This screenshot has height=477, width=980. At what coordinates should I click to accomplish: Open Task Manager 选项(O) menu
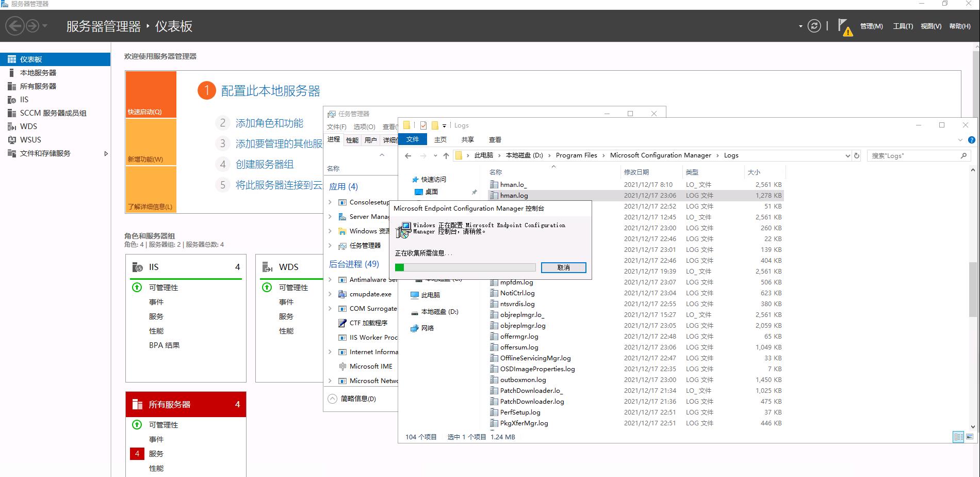364,127
